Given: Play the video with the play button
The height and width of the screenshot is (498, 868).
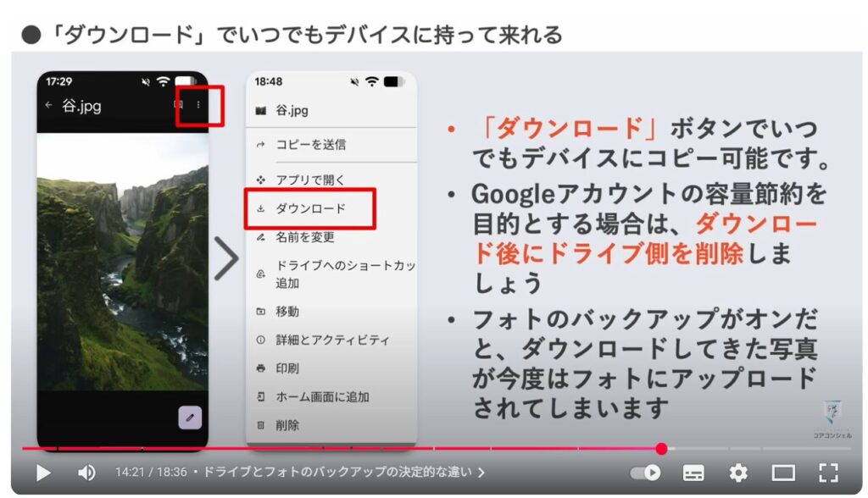Looking at the screenshot, I should tap(43, 473).
